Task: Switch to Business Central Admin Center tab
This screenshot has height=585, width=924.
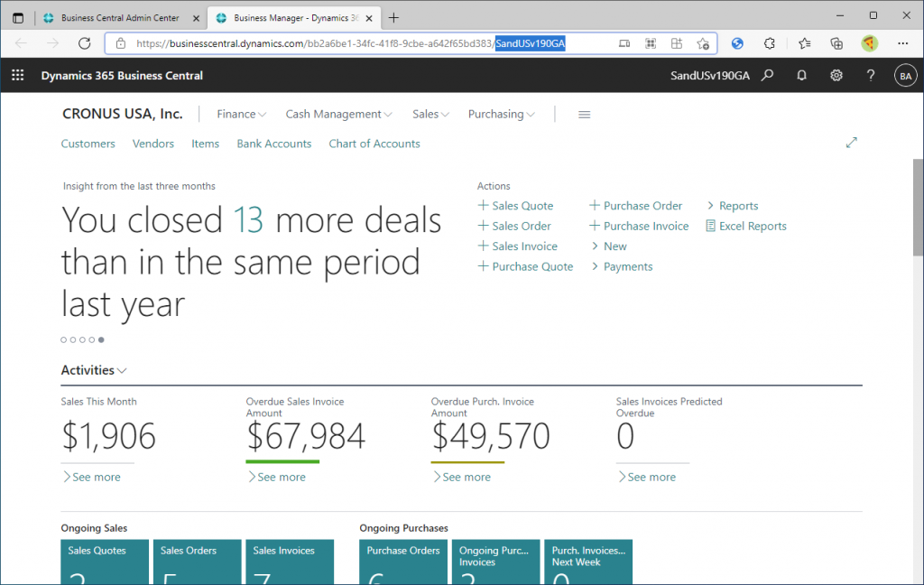Action: click(x=120, y=18)
